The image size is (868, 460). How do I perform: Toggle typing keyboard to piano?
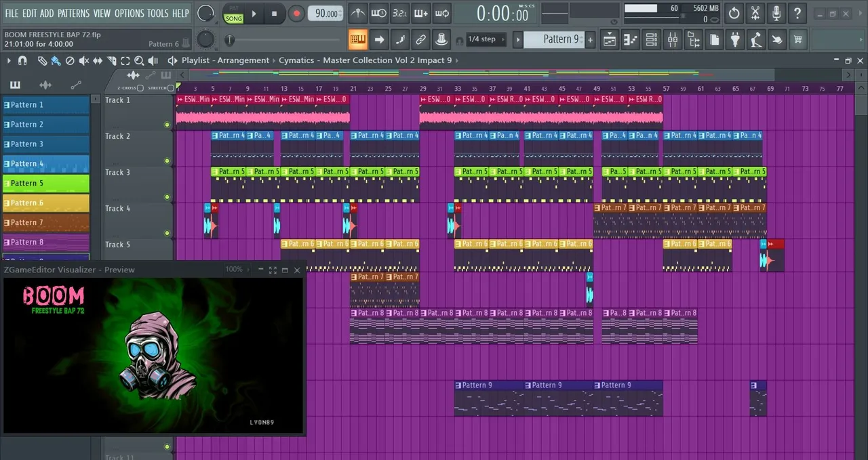(358, 39)
